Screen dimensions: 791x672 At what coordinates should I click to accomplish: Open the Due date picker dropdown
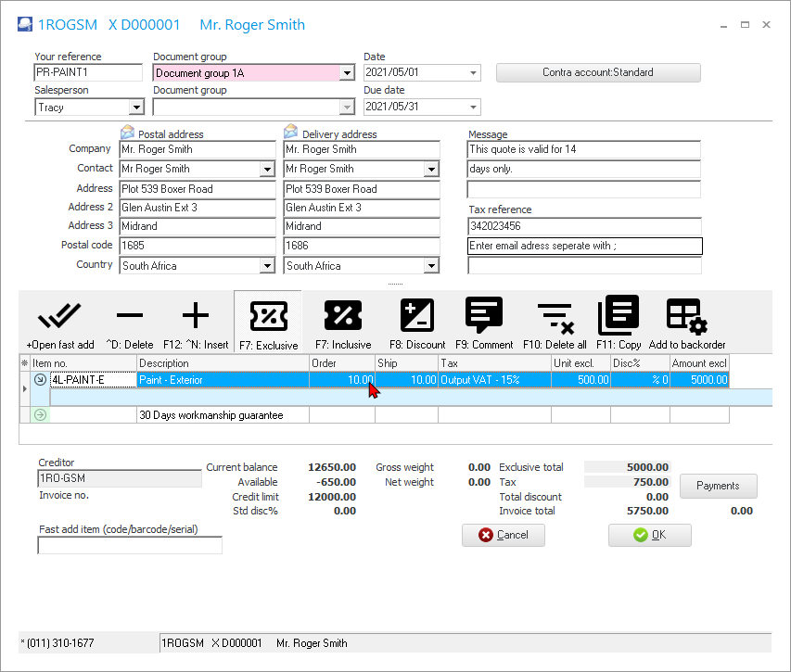474,108
